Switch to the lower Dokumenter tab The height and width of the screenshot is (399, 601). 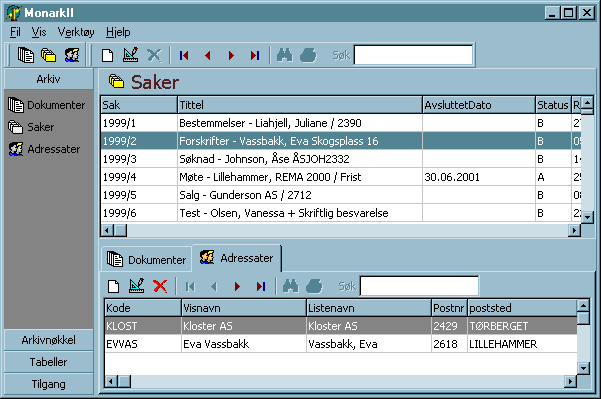click(146, 259)
